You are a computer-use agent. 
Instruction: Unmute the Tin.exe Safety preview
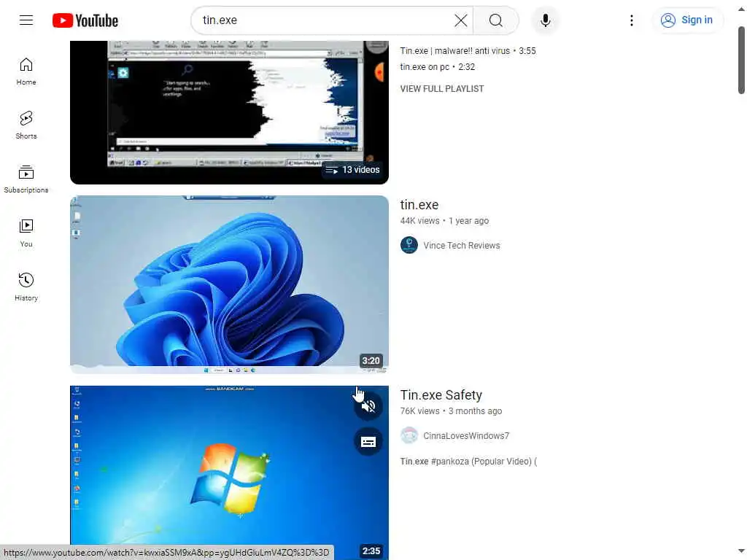pyautogui.click(x=368, y=406)
